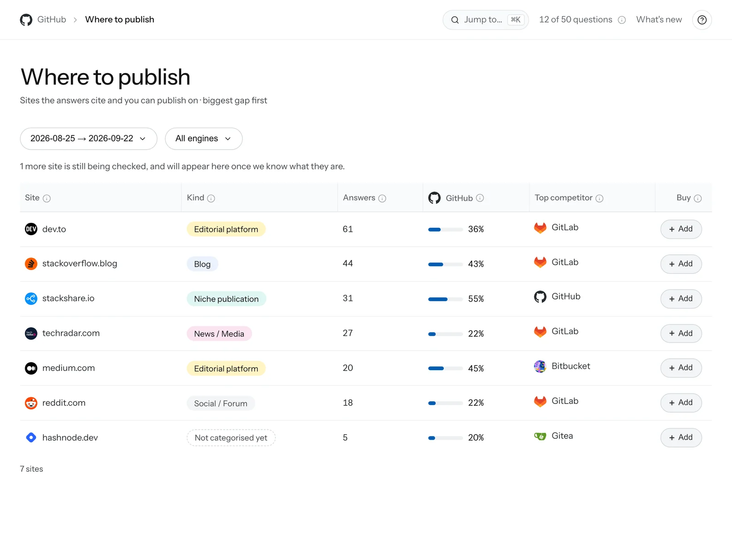The width and height of the screenshot is (732, 560).
Task: Click the Where to publish breadcrumb item
Action: point(119,20)
